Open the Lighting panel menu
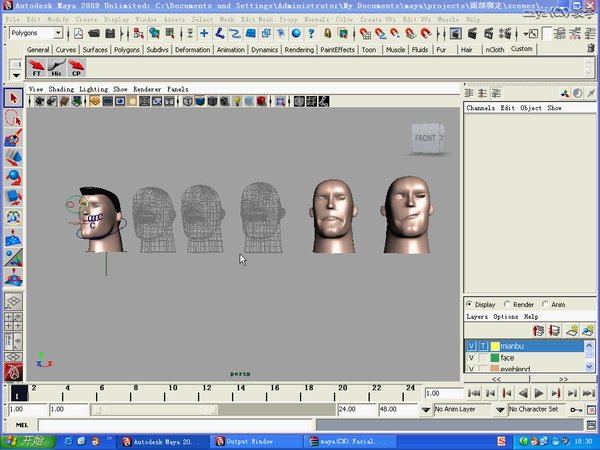600x450 pixels. 93,89
